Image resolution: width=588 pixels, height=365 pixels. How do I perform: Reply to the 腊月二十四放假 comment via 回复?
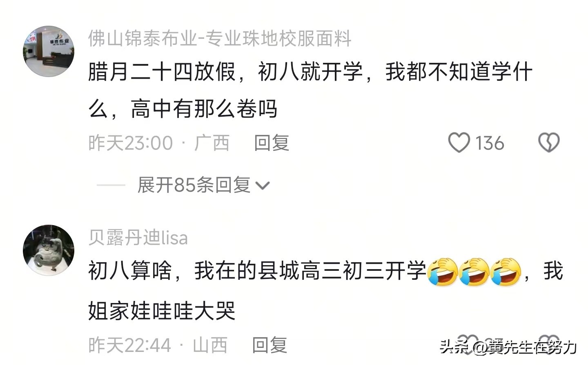tap(272, 143)
